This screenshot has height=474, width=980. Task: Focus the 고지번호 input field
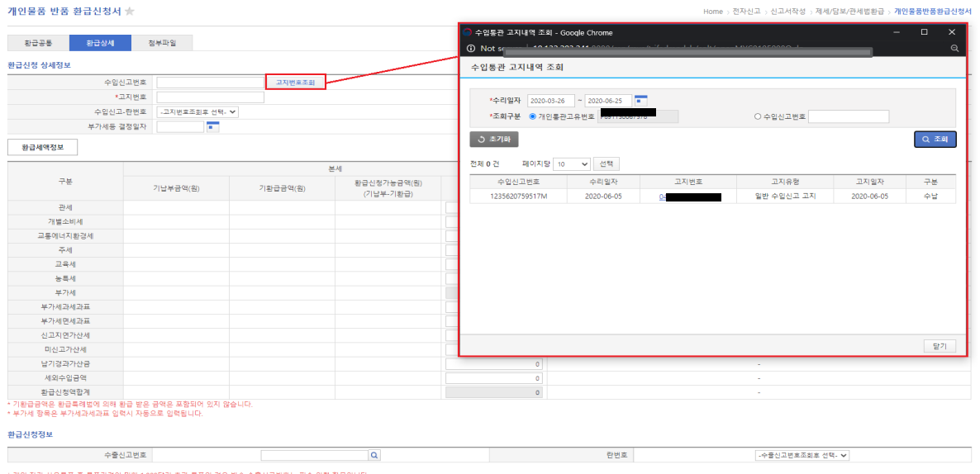point(211,97)
